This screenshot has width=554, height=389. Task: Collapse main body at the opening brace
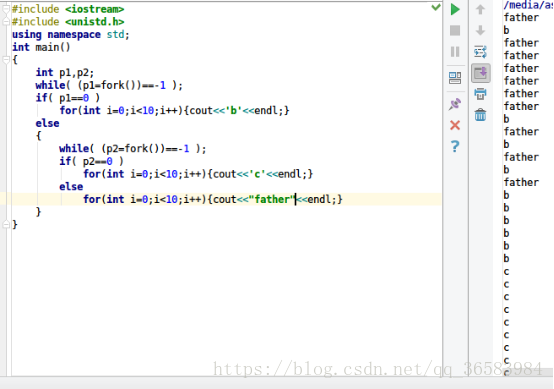(x=6, y=60)
